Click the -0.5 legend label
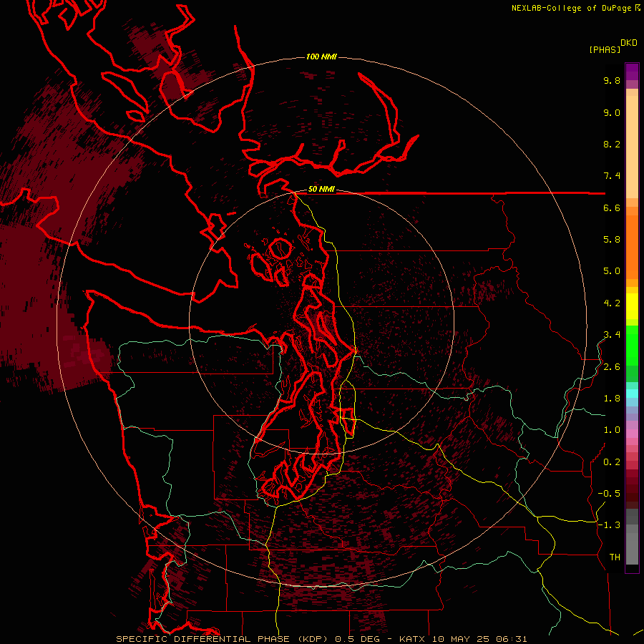644x644 pixels. coord(609,494)
